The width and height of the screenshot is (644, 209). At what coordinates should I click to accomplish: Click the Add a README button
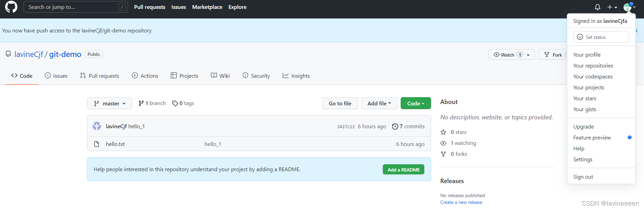(x=403, y=169)
